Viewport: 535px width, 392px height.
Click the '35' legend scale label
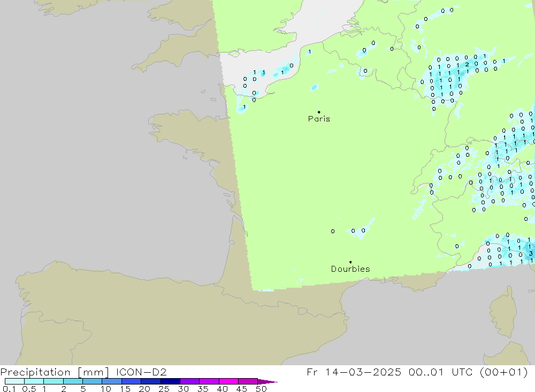pos(203,389)
